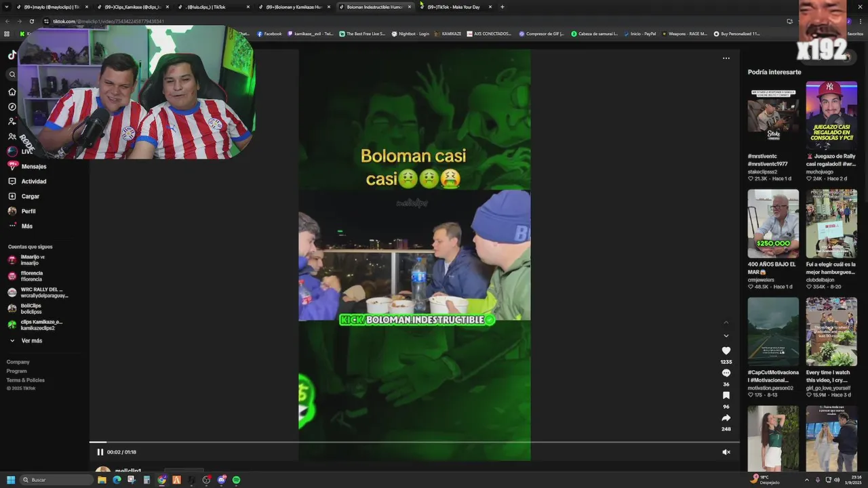
Task: Open crmjewelers author link
Action: (x=761, y=279)
